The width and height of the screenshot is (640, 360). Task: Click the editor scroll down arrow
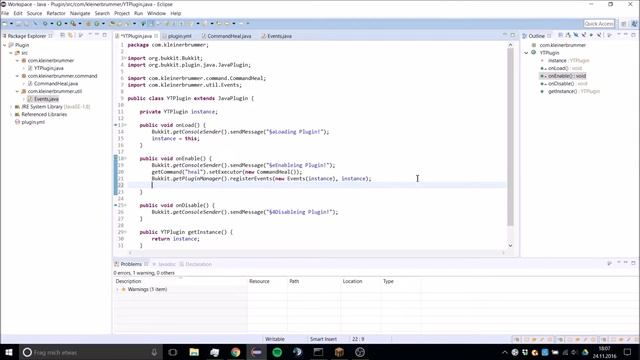(x=510, y=245)
